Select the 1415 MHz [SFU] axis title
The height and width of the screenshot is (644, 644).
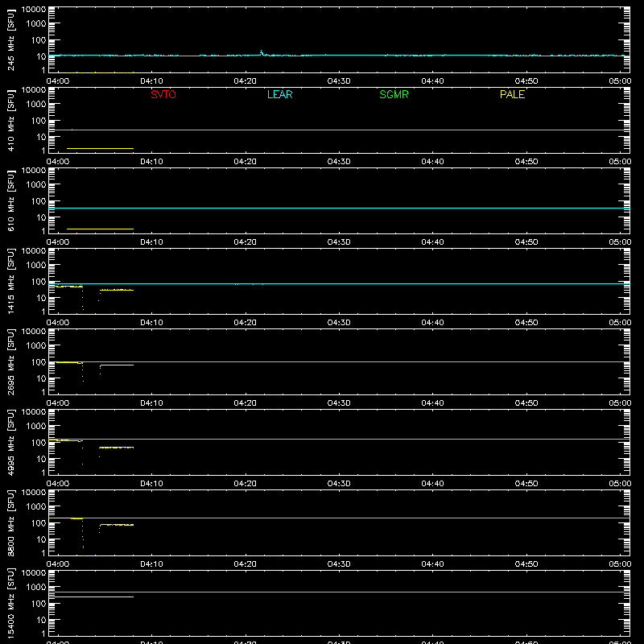(x=11, y=281)
